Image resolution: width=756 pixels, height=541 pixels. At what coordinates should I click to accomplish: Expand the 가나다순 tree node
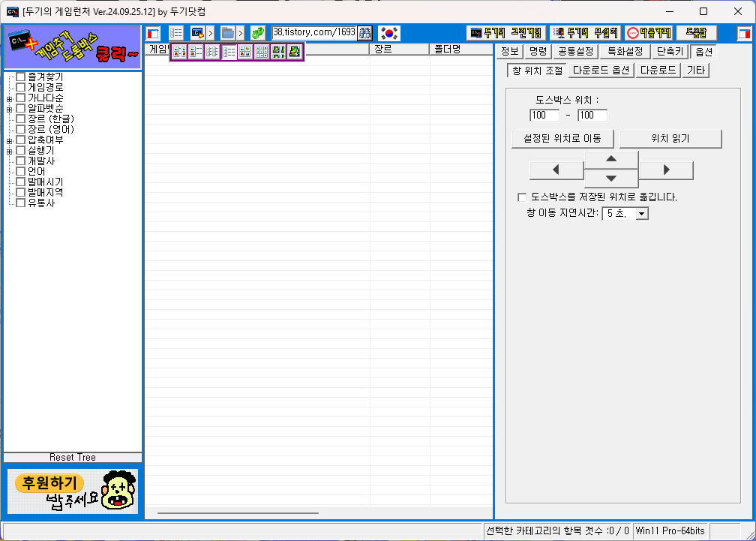10,98
